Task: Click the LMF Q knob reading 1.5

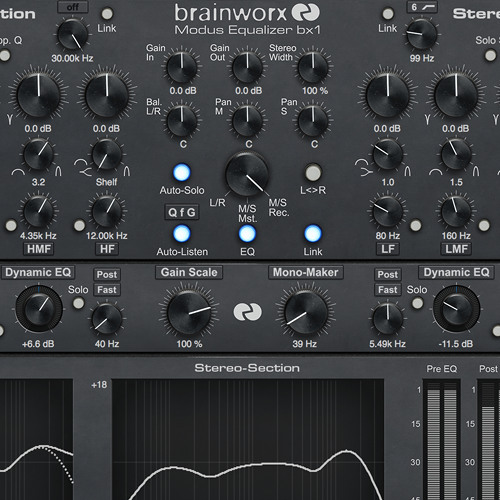Action: click(x=456, y=155)
